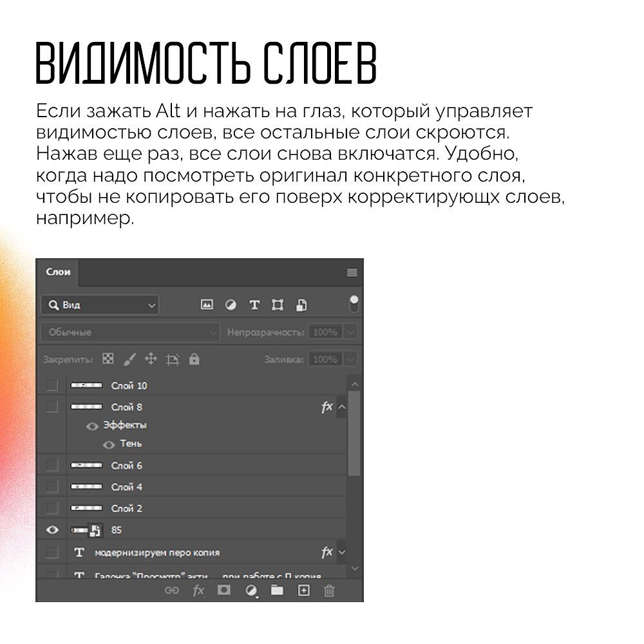644x644 pixels.
Task: Lock image pixels brush icon
Action: pyautogui.click(x=129, y=359)
